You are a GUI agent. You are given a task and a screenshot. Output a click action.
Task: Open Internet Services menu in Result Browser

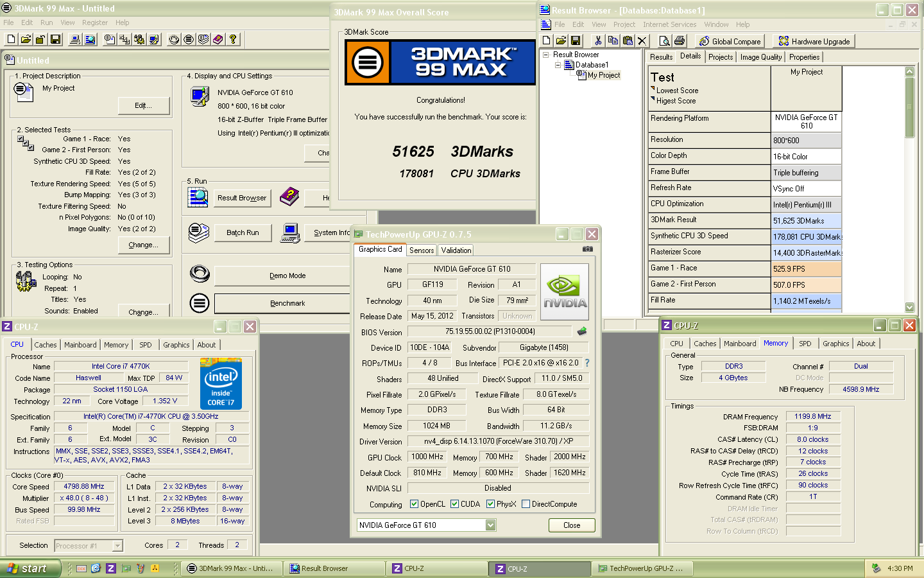tap(669, 24)
